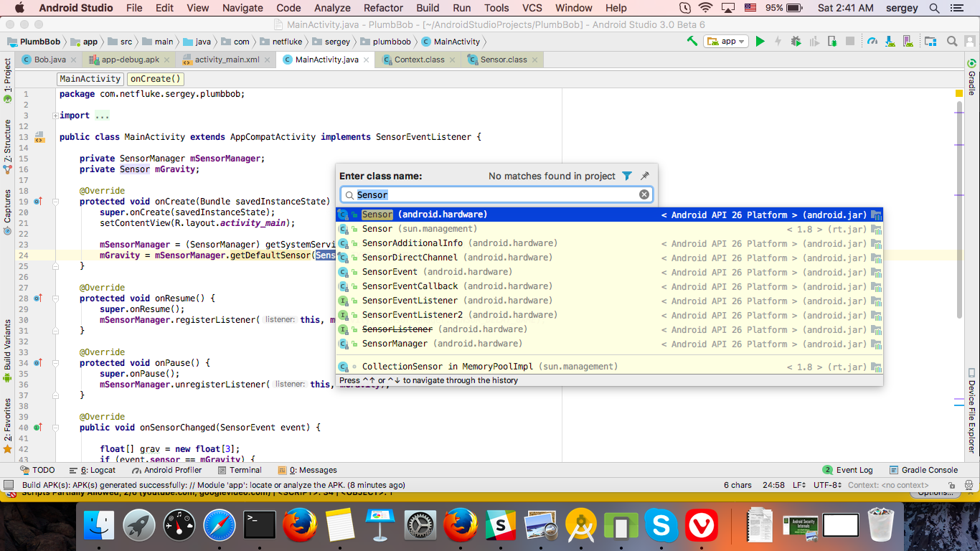Image resolution: width=980 pixels, height=551 pixels.
Task: Run the app with the green play icon
Action: tap(760, 41)
